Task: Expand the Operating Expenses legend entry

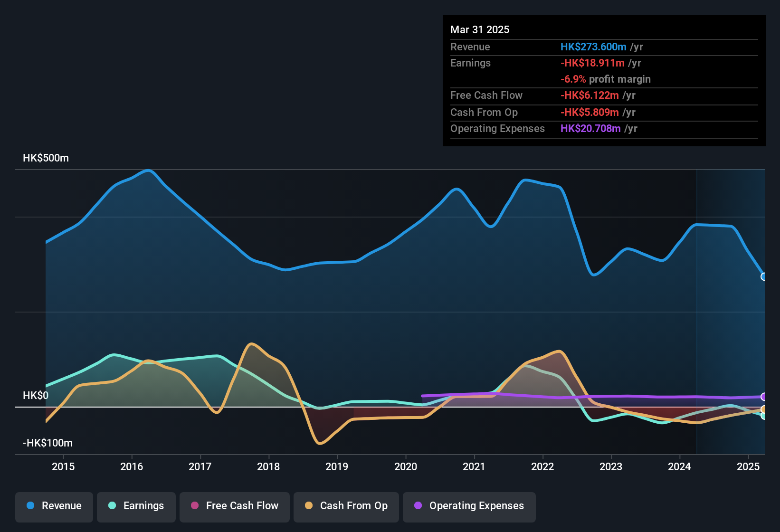Action: (469, 506)
